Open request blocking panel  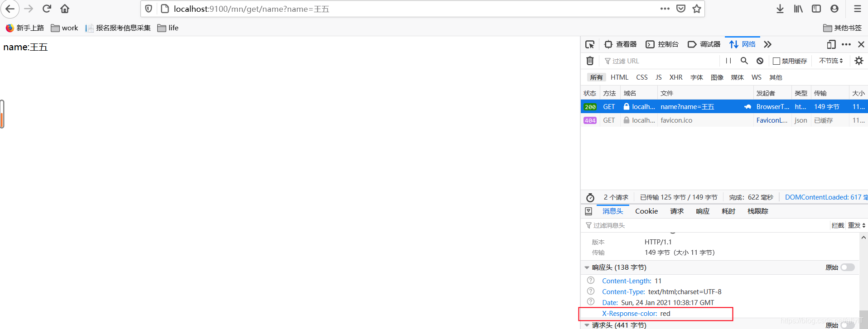pos(760,61)
